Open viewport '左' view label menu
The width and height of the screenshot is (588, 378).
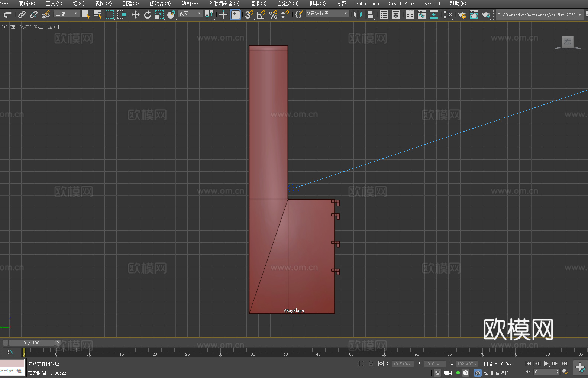(x=13, y=27)
